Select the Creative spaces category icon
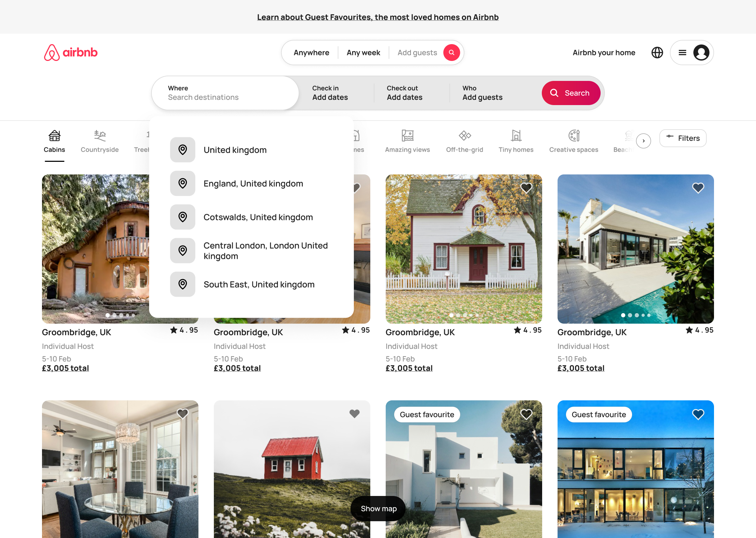The width and height of the screenshot is (756, 538). click(x=574, y=136)
